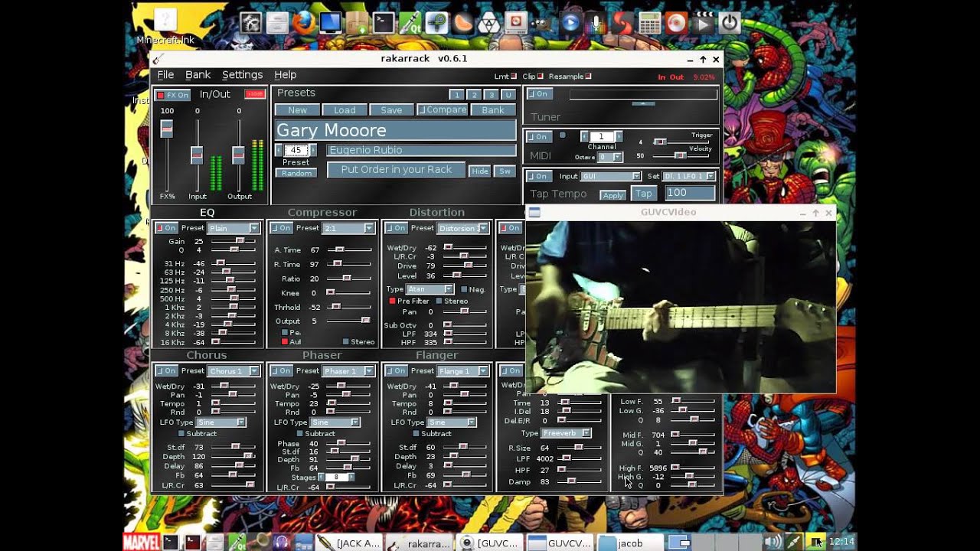Toggle the Phaser On button

coord(281,371)
